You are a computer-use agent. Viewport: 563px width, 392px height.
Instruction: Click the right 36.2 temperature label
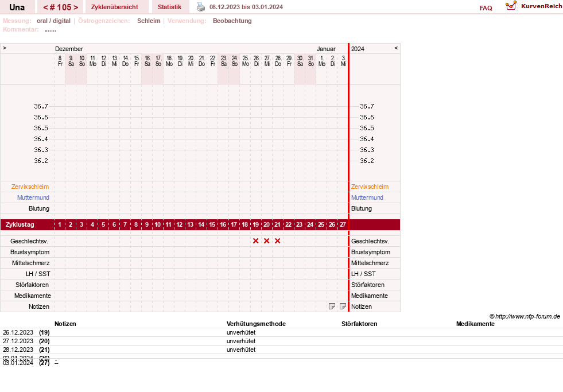(x=367, y=161)
